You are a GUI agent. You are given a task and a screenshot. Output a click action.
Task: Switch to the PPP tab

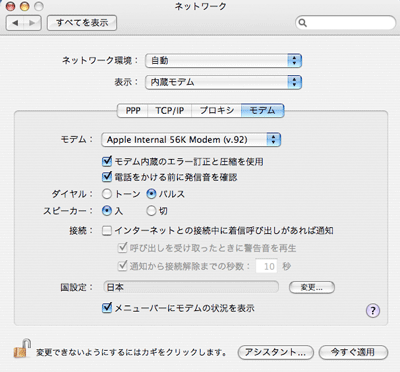click(x=132, y=110)
